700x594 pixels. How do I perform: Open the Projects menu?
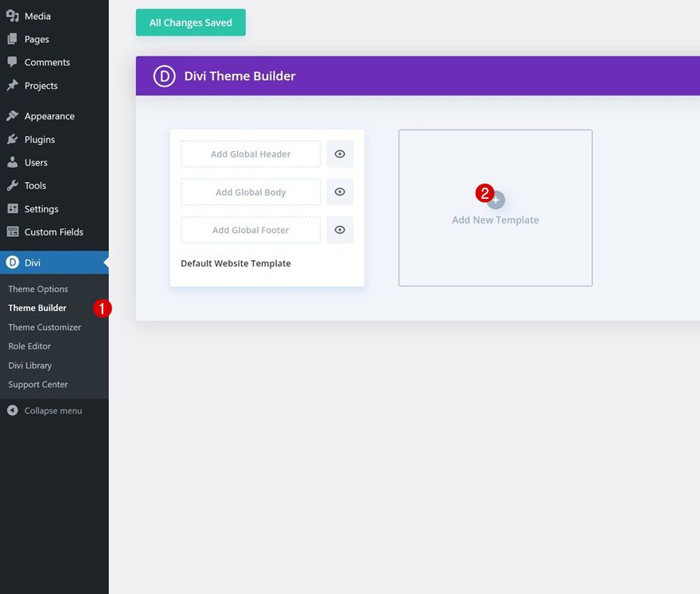coord(41,85)
